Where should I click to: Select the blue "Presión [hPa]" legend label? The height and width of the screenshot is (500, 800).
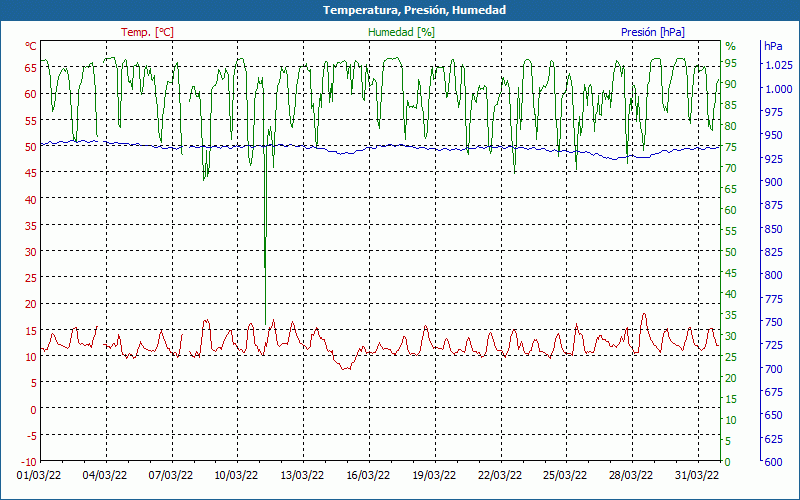tap(653, 32)
